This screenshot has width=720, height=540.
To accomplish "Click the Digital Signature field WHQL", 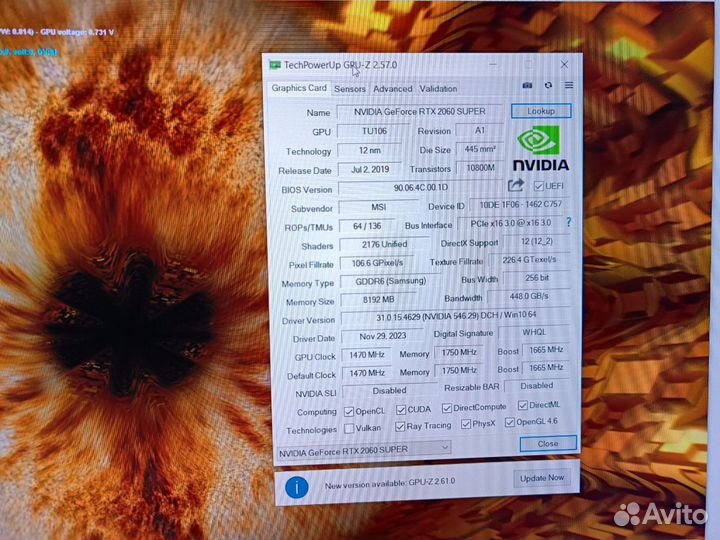I will pyautogui.click(x=534, y=332).
